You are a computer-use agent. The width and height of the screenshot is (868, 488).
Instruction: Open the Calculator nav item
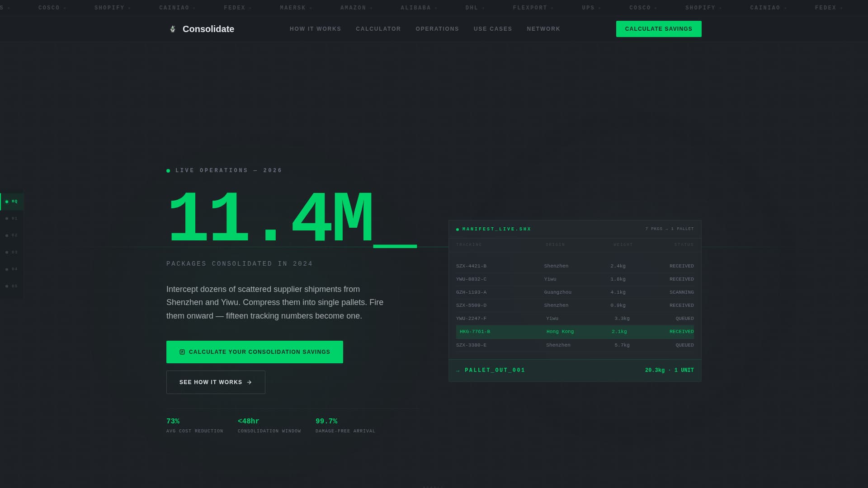(378, 29)
